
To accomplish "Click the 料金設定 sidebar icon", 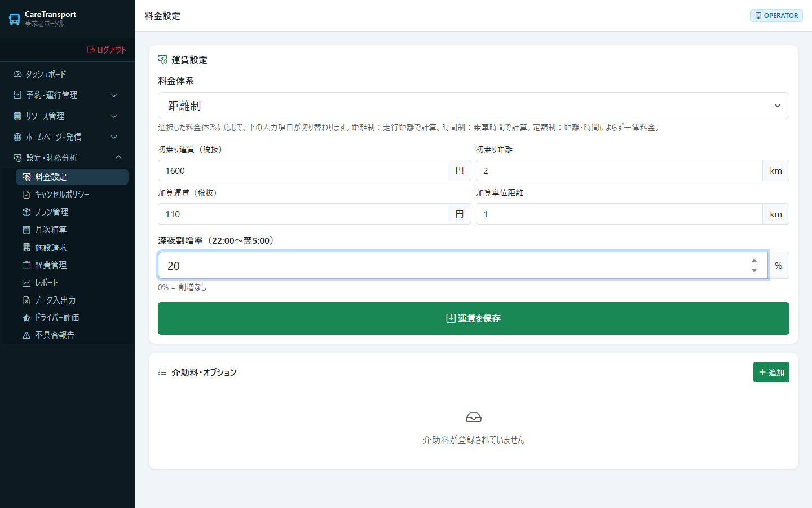I will click(x=27, y=177).
